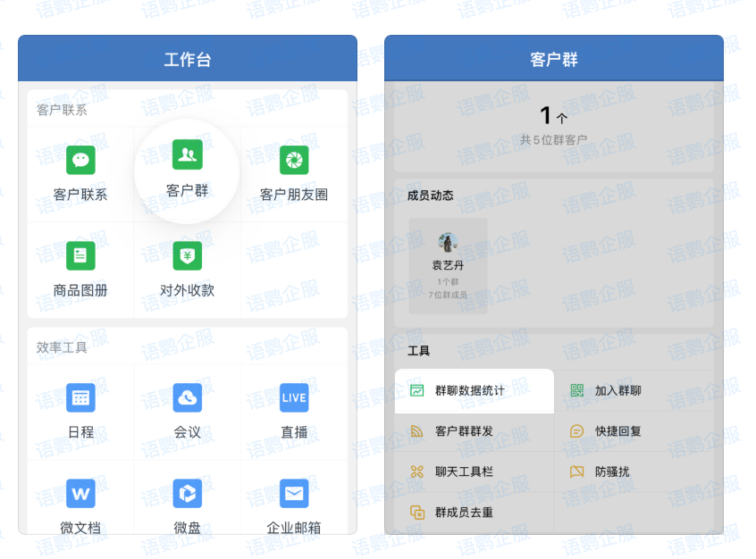Open the 日程 calendar icon
The image size is (756, 559).
(80, 397)
